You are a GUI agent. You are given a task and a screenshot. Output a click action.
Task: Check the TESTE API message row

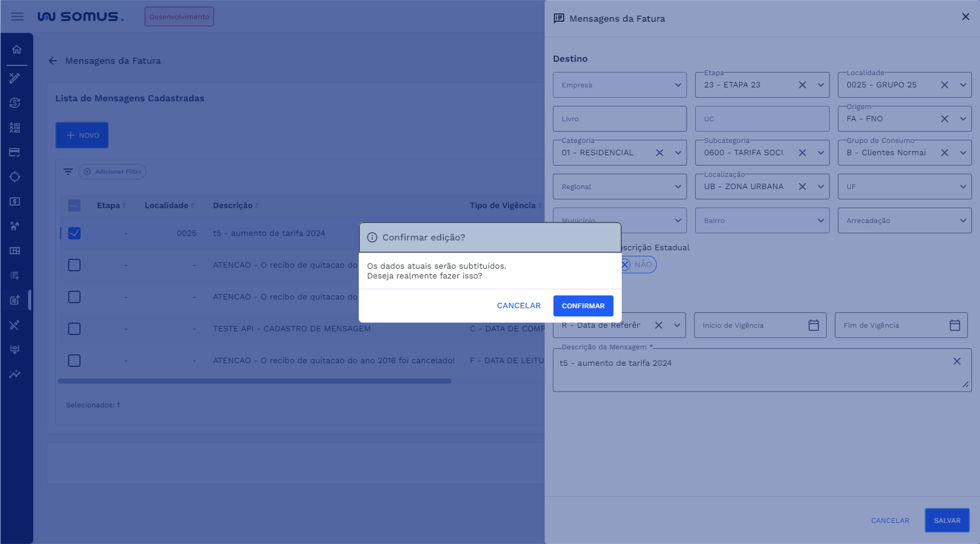(x=74, y=329)
